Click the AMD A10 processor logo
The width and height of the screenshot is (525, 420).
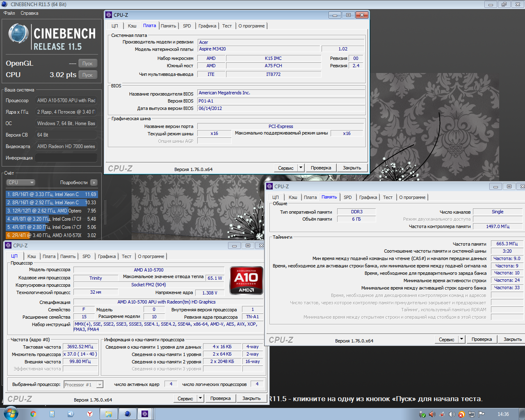[x=246, y=281]
